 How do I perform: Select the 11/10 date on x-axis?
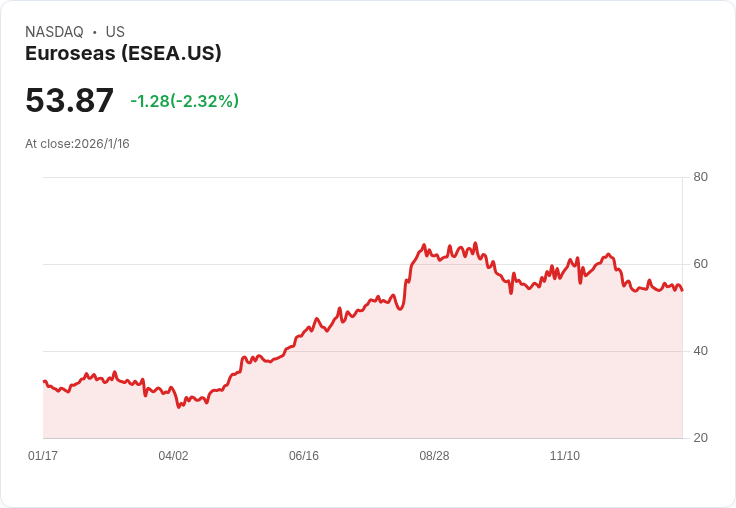point(565,456)
